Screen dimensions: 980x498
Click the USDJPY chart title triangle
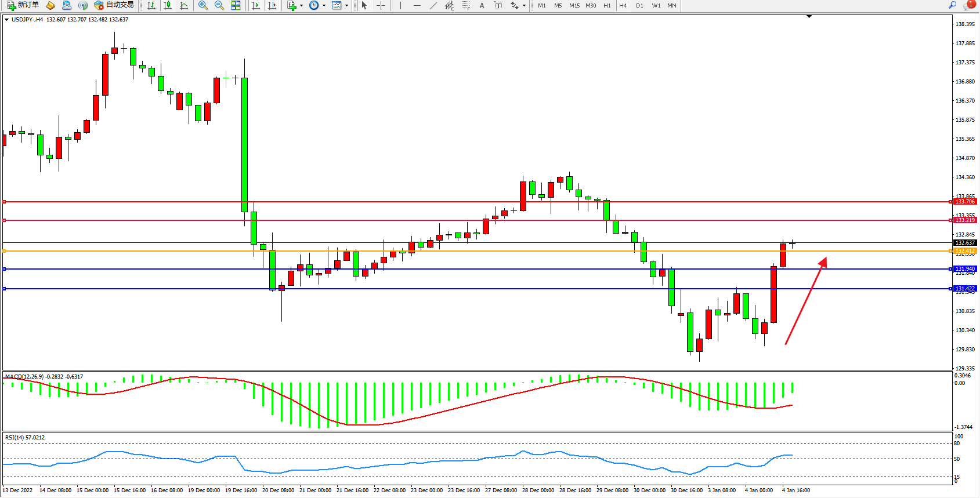click(6, 20)
